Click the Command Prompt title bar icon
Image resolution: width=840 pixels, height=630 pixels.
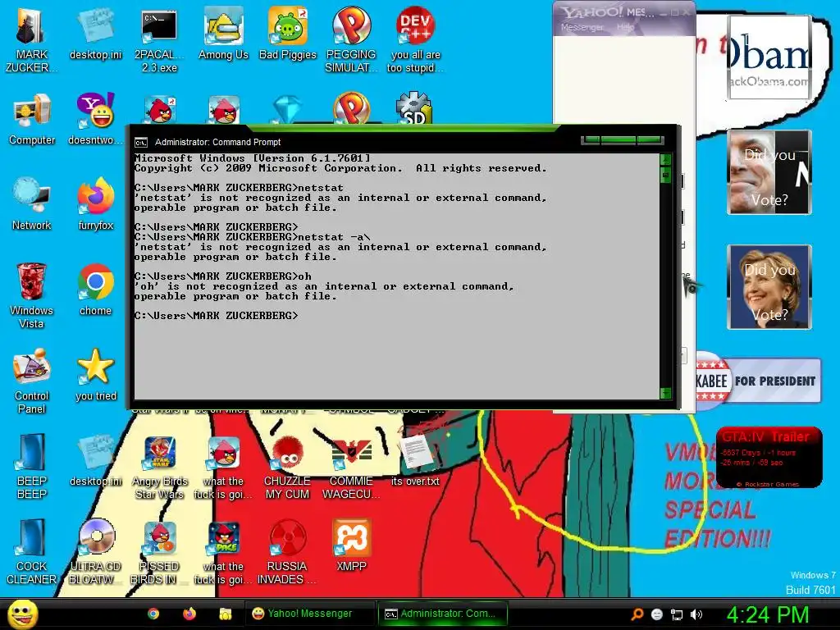[141, 143]
